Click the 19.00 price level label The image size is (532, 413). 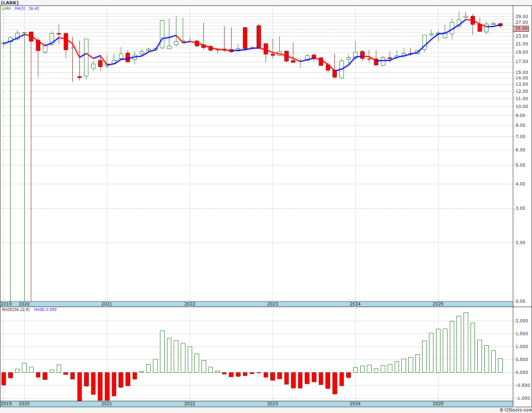tap(521, 52)
